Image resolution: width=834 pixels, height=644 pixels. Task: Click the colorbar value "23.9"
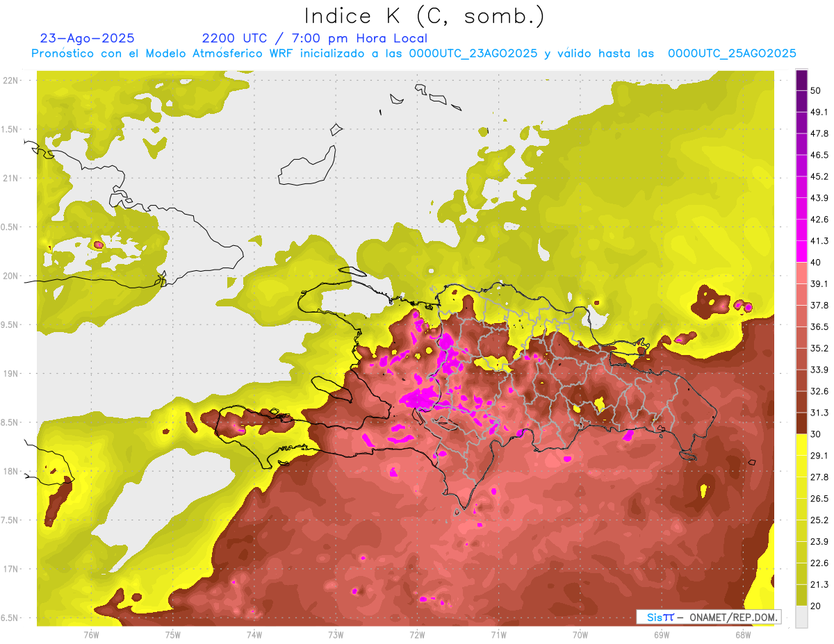point(819,541)
